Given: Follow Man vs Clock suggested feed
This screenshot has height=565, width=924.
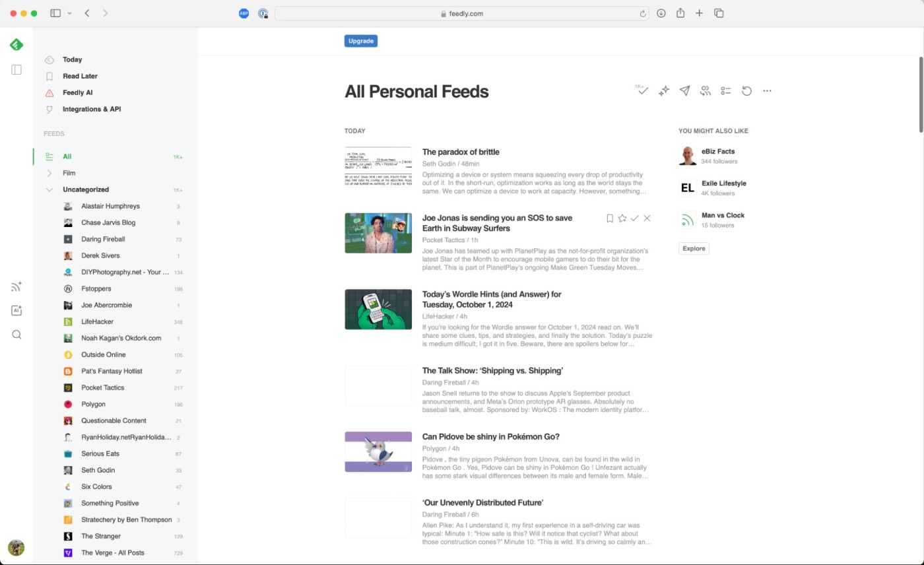Looking at the screenshot, I should point(723,215).
